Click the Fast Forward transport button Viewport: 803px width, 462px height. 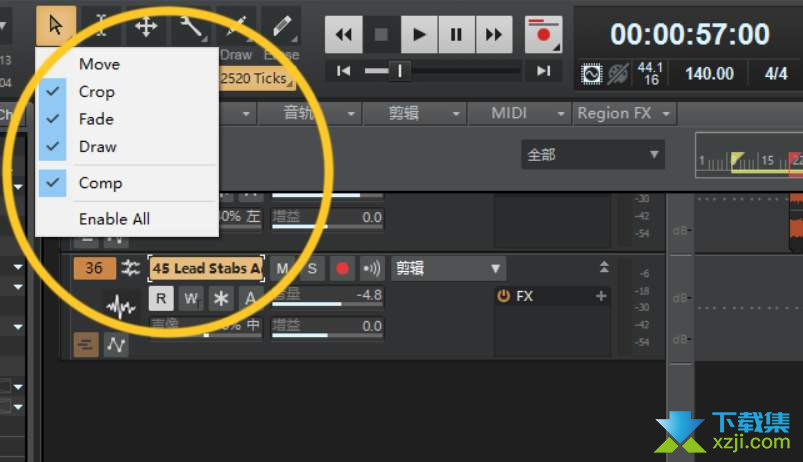pos(494,35)
